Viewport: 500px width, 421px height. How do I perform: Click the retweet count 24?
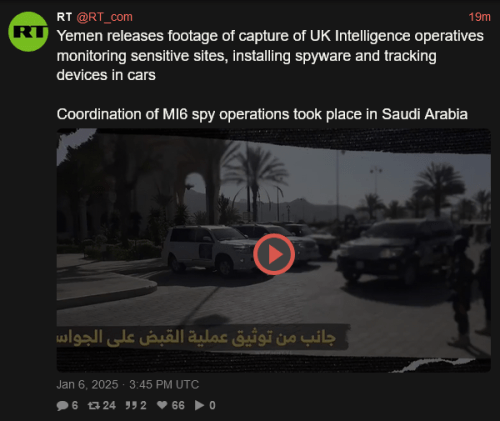click(x=109, y=405)
